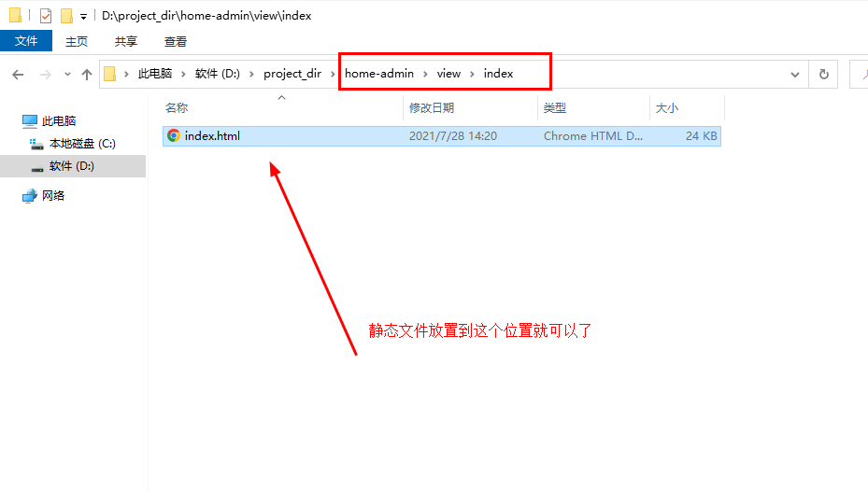The image size is (868, 491).
Task: Open the address bar history dropdown
Action: coord(795,75)
